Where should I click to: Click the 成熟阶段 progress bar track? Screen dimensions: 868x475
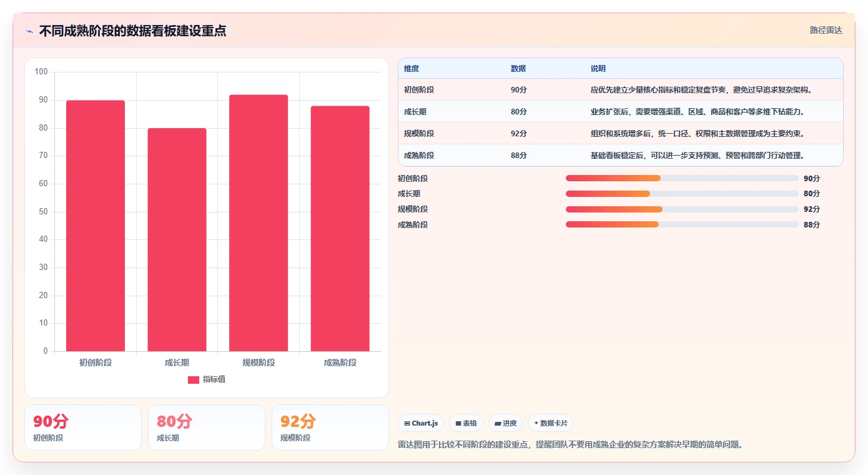click(x=682, y=224)
